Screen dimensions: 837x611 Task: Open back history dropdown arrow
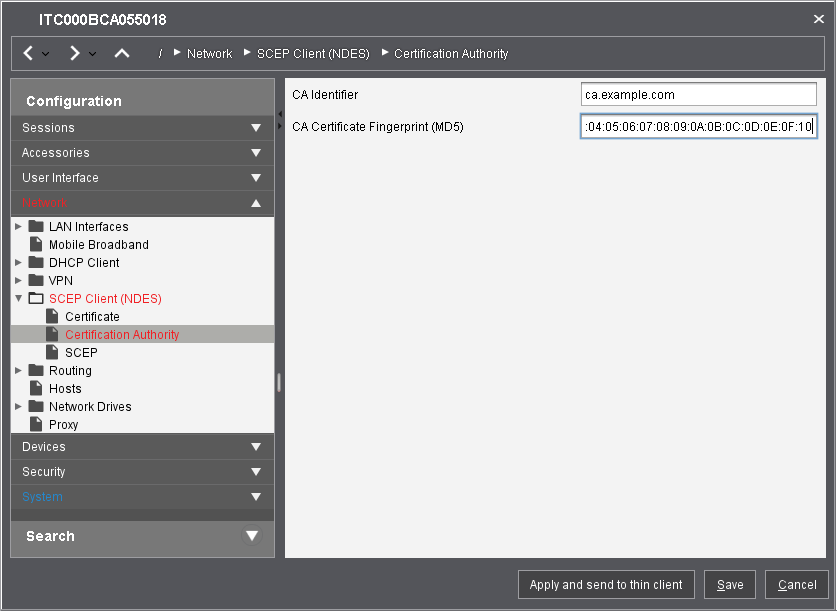point(46,54)
